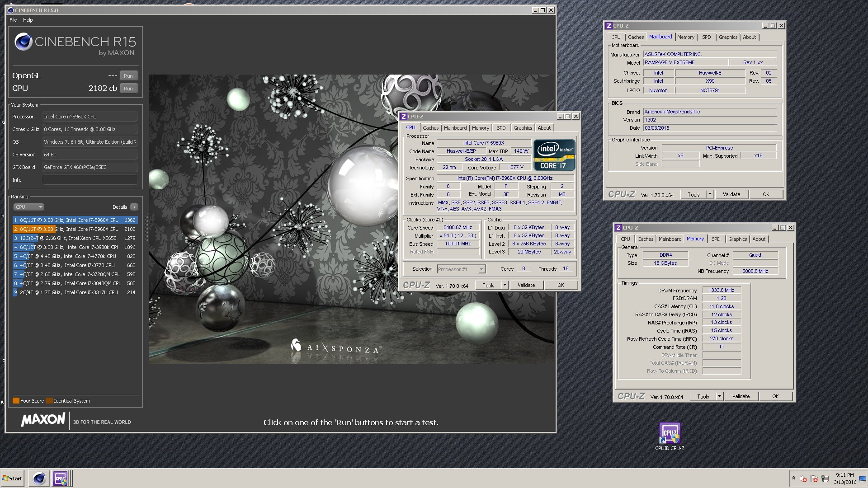Click the Details arrow button in Ranking
The height and width of the screenshot is (488, 868).
click(x=134, y=207)
